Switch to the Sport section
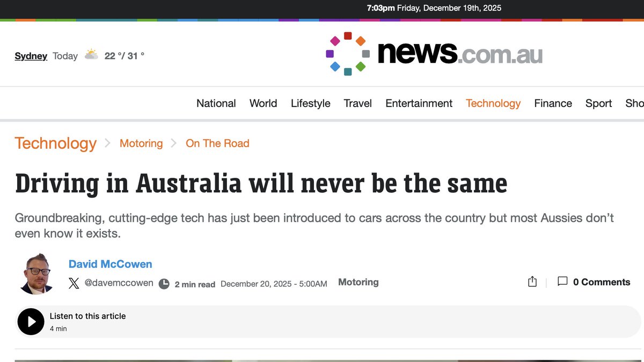Image resolution: width=644 pixels, height=362 pixels. click(598, 103)
